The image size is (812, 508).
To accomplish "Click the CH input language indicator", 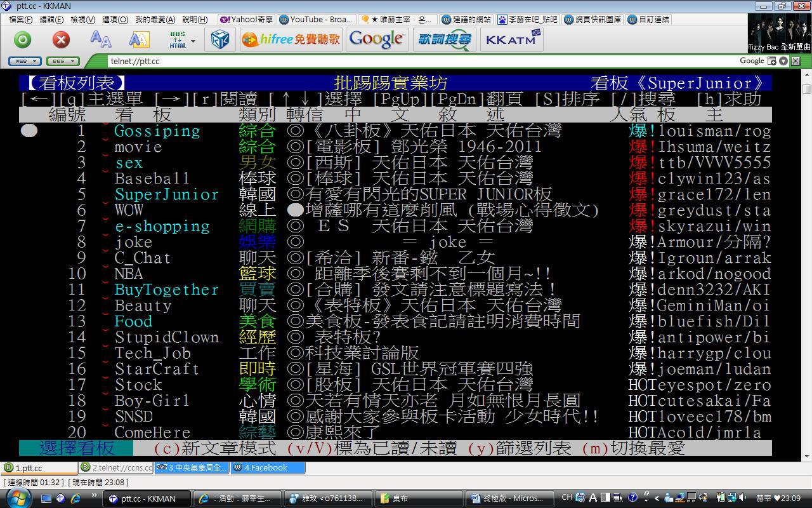I will point(566,498).
